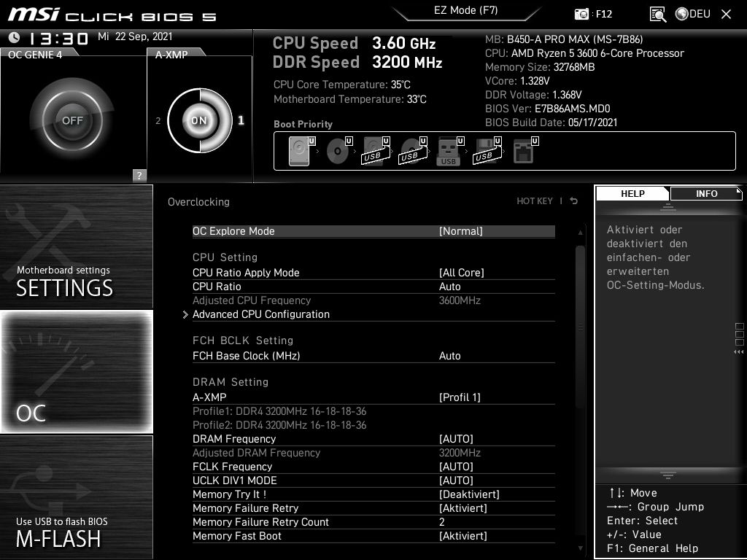This screenshot has width=747, height=560.
Task: Expand Advanced CPU Configuration
Action: [x=260, y=314]
